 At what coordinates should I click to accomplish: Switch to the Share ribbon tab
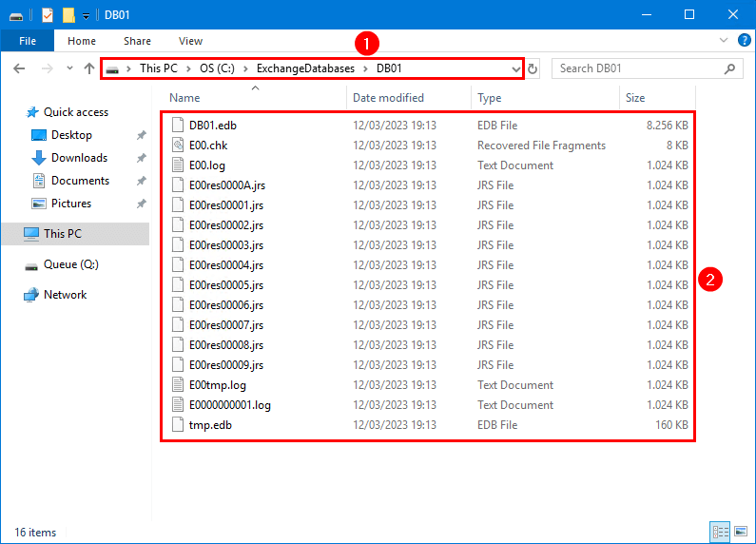click(137, 41)
